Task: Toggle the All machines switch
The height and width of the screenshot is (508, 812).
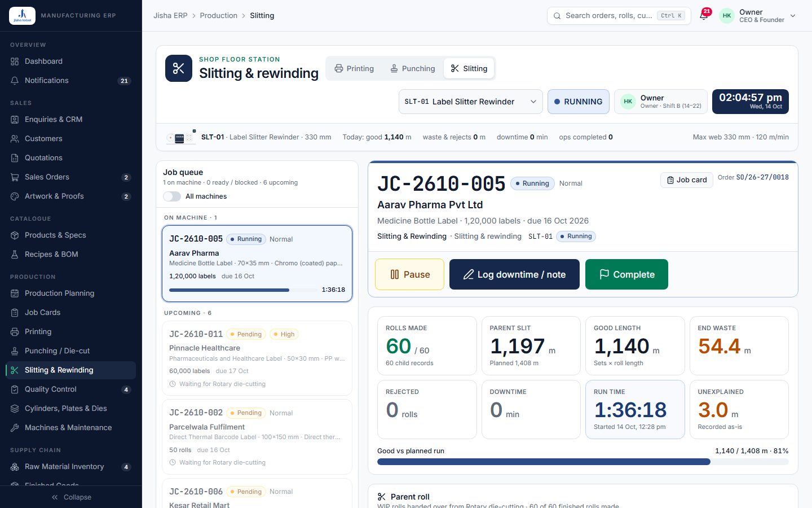Action: pos(172,196)
